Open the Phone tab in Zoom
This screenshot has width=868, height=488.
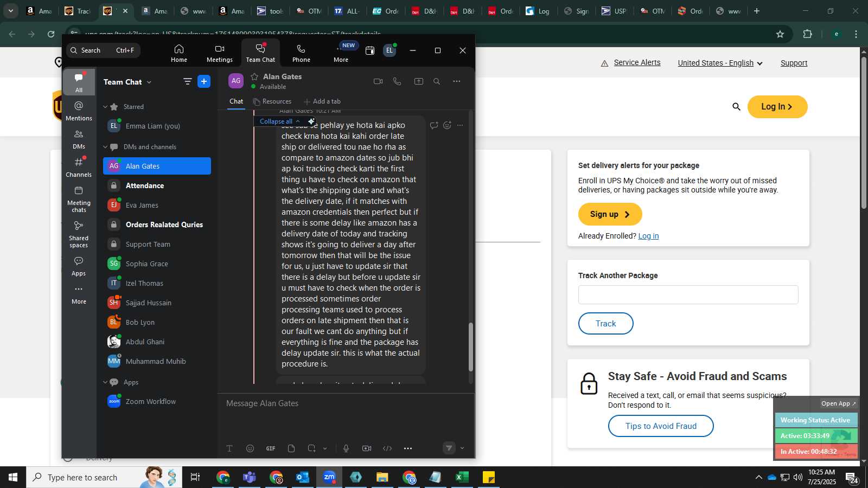click(x=301, y=53)
